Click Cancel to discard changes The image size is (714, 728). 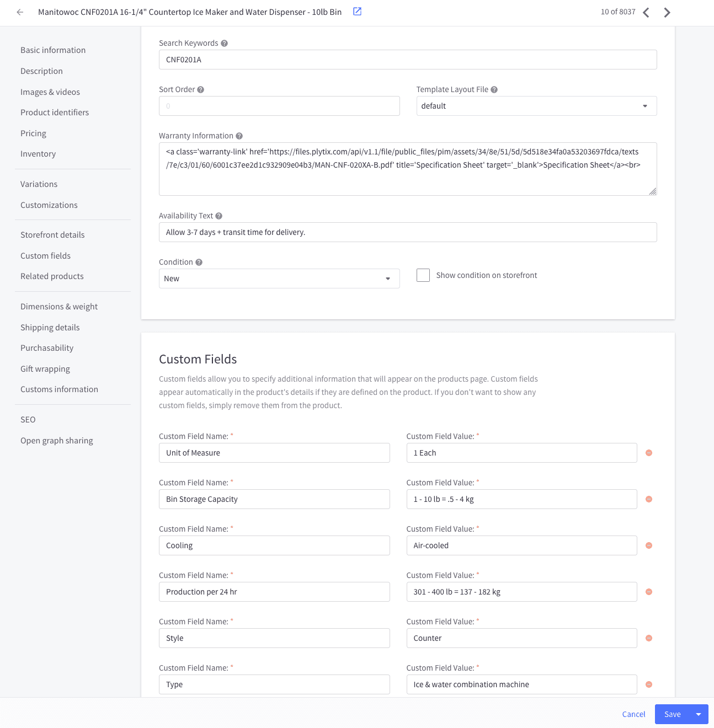click(633, 714)
